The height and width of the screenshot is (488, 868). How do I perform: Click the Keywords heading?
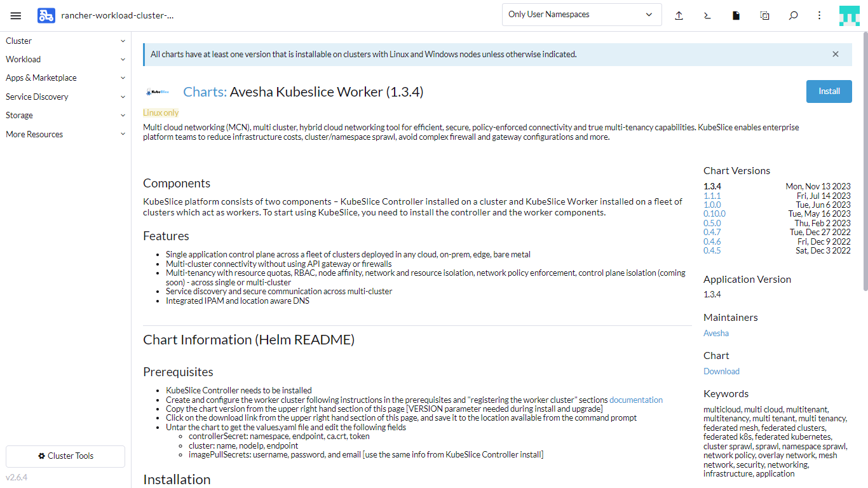click(x=726, y=394)
